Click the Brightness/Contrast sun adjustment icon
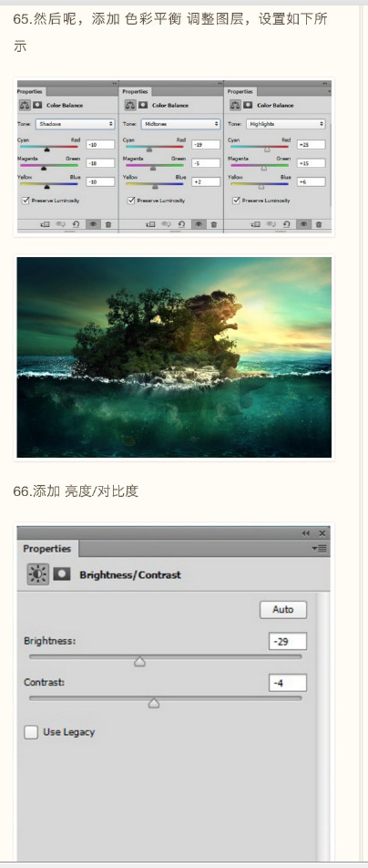368x868 pixels. pos(37,574)
